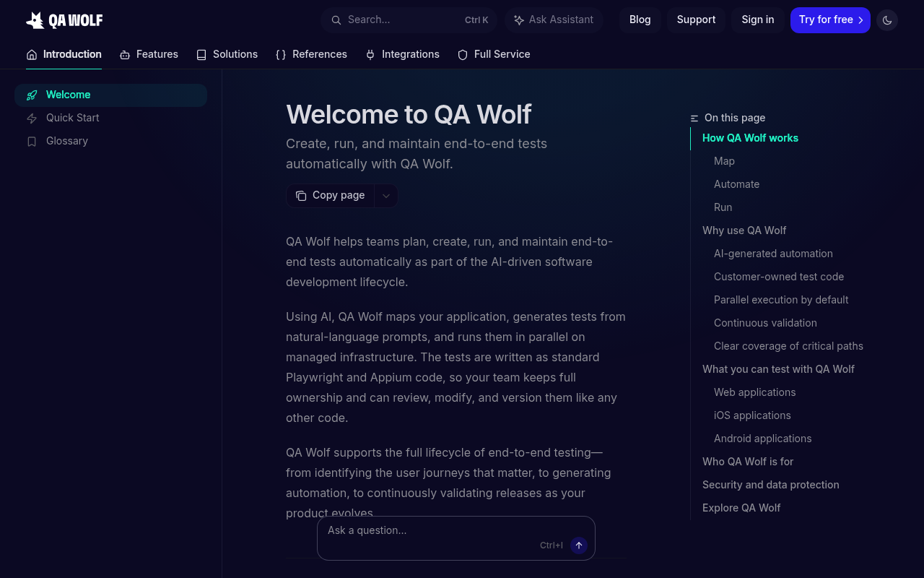The image size is (924, 578).
Task: Open the Full Service tab
Action: (494, 54)
